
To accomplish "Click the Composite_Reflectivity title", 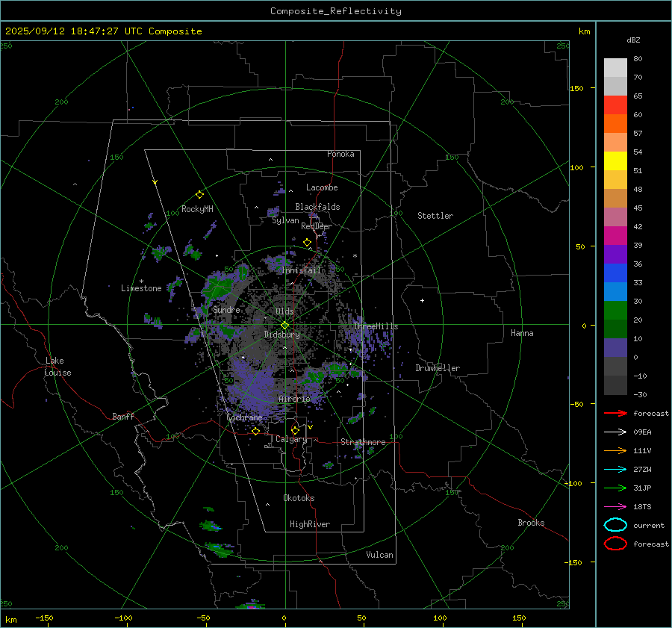I will point(336,11).
